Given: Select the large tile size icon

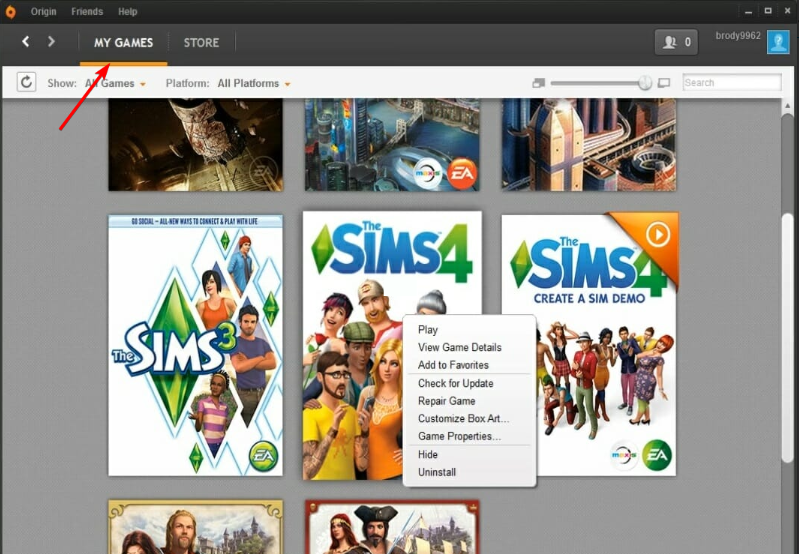Looking at the screenshot, I should [x=663, y=83].
